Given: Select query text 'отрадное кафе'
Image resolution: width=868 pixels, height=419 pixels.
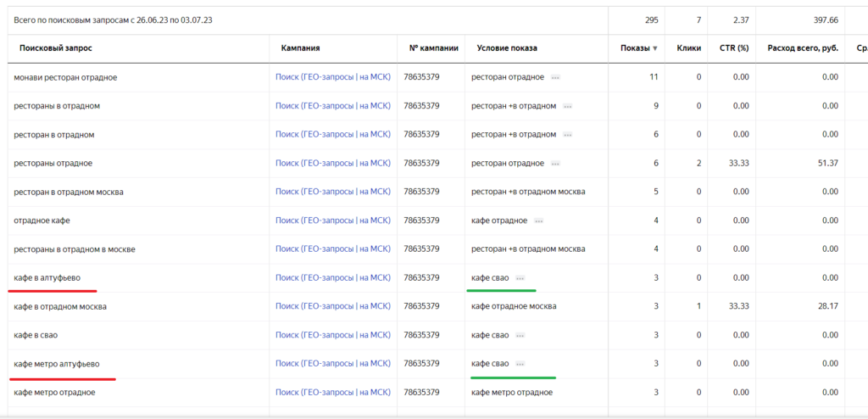Looking at the screenshot, I should pyautogui.click(x=42, y=221).
